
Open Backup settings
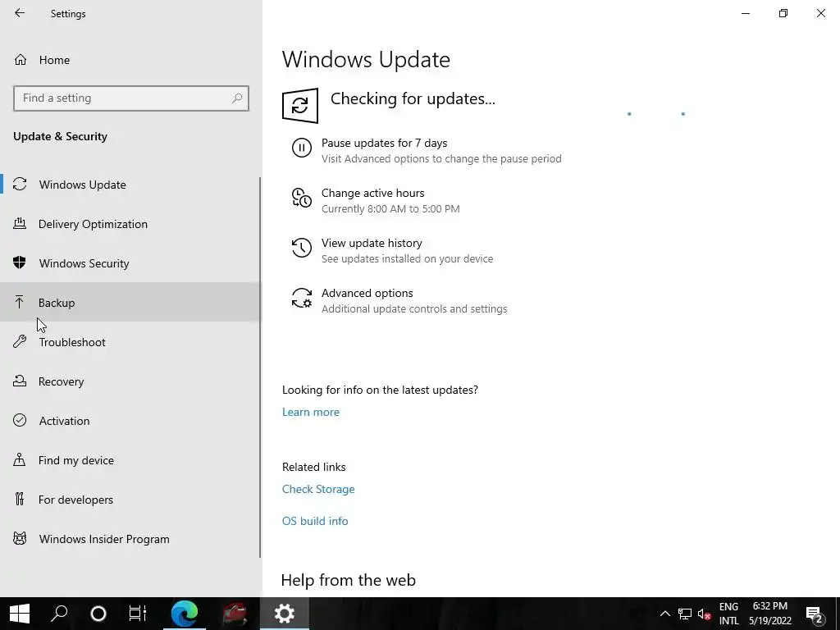130,303
